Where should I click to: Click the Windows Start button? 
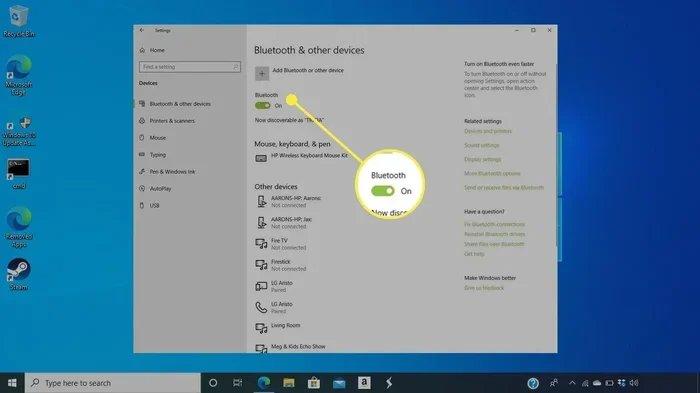(12, 383)
